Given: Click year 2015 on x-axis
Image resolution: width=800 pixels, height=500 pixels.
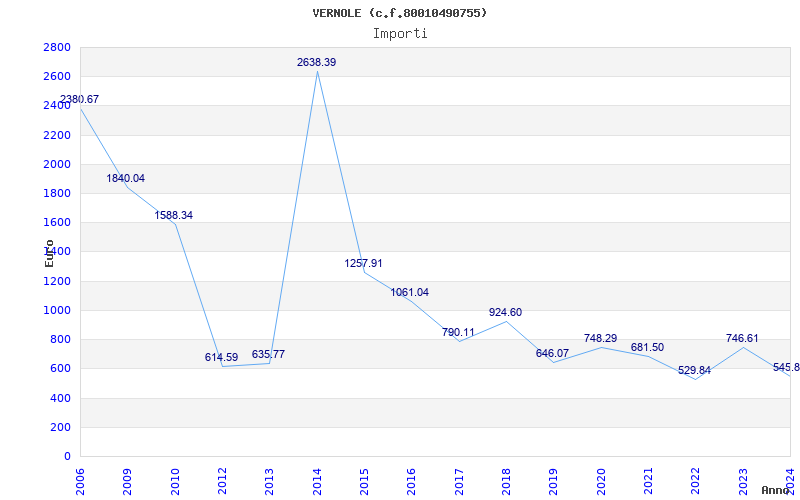Looking at the screenshot, I should tap(364, 482).
